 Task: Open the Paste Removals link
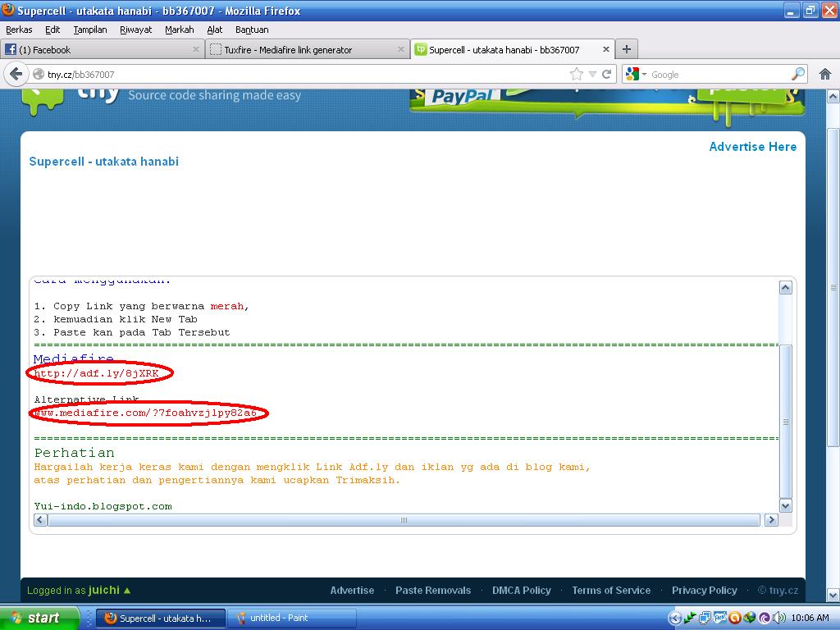[x=433, y=591]
